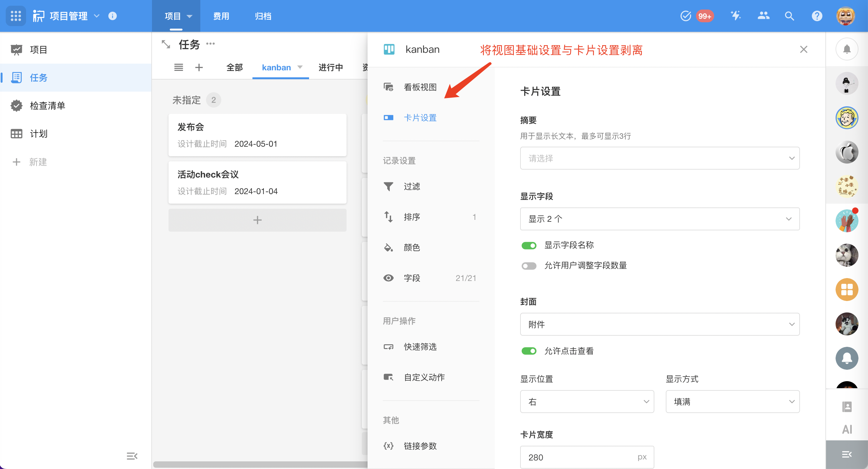Add a card in 未指定 column
Screen dimensions: 868x469
click(x=258, y=220)
